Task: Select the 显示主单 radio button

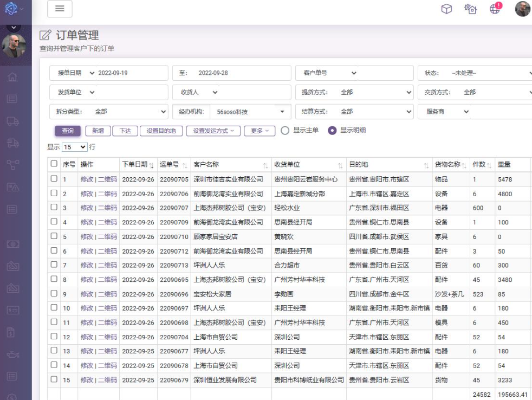Action: tap(285, 131)
